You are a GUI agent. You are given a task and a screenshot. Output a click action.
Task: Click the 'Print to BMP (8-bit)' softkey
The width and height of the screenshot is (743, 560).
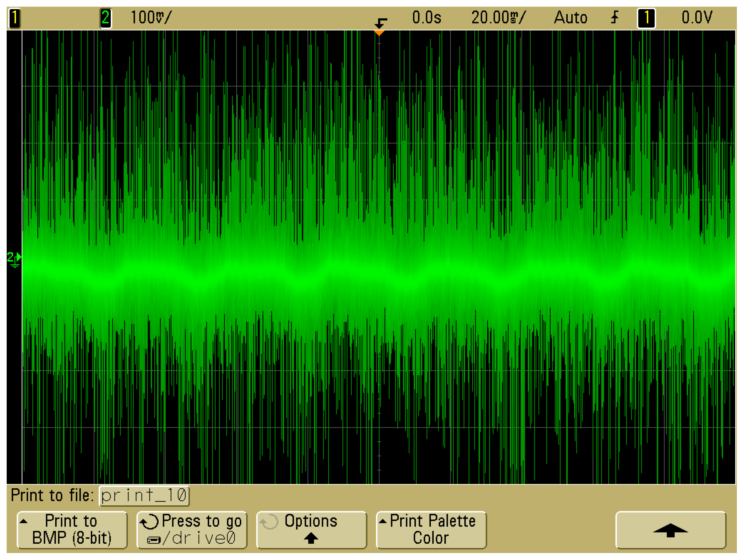[72, 530]
